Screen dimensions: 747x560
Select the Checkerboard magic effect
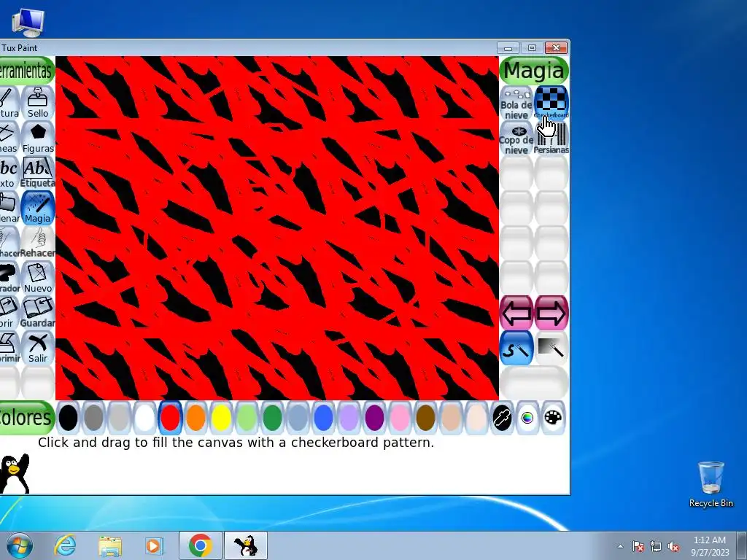551,103
